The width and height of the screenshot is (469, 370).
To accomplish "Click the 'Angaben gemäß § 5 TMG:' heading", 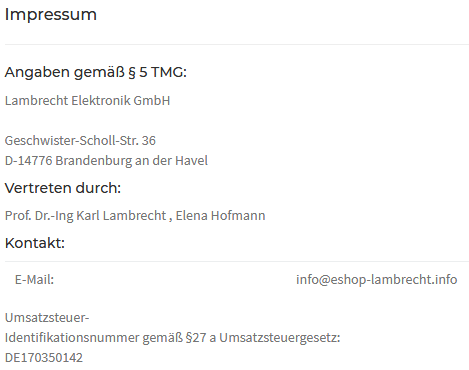I will point(96,72).
